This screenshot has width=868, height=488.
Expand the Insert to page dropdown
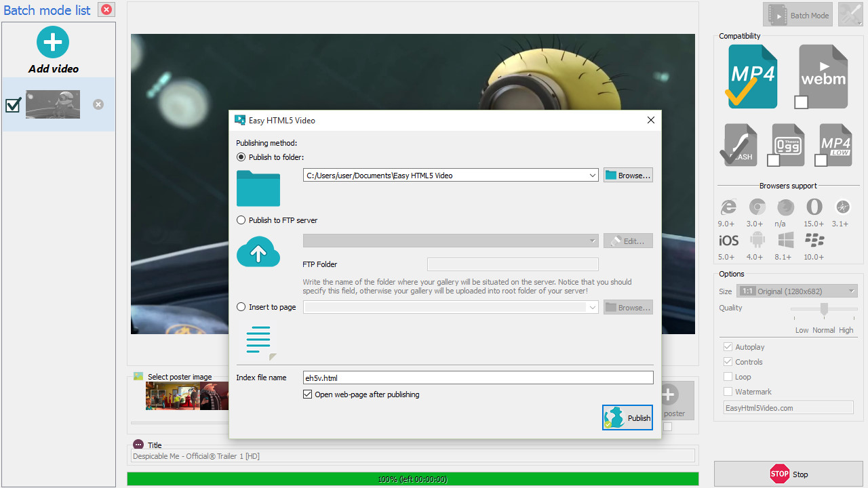(593, 308)
